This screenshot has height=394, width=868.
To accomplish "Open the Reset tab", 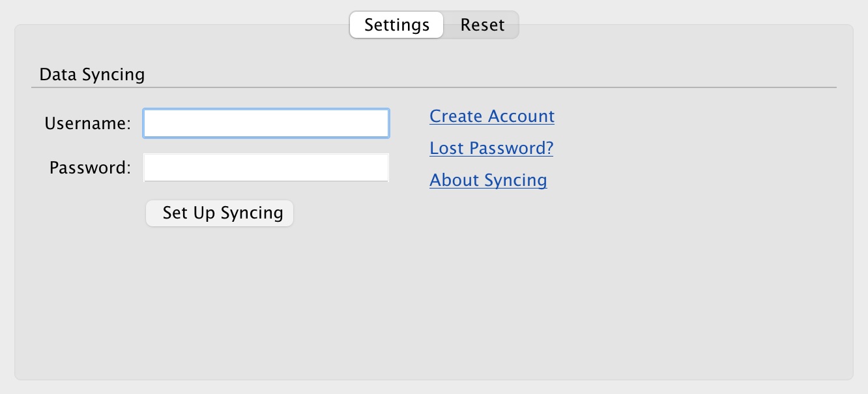I will (482, 25).
